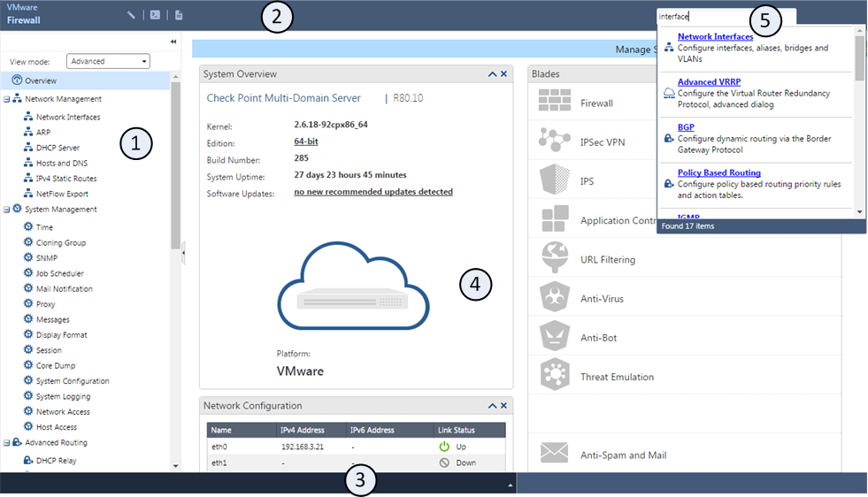Image resolution: width=868 pixels, height=497 pixels.
Task: Click the sidebar splitter collapse handle
Action: 183,252
